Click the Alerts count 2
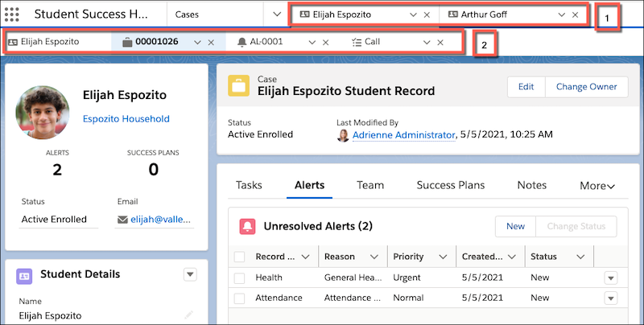 (57, 170)
